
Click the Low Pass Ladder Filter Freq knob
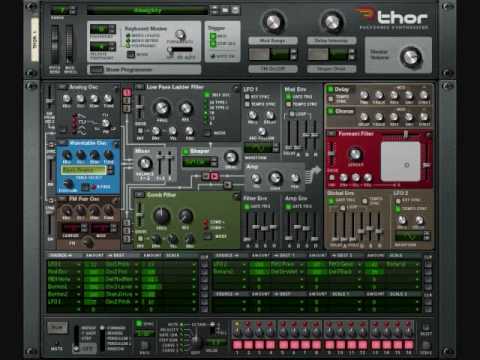pyautogui.click(x=162, y=107)
